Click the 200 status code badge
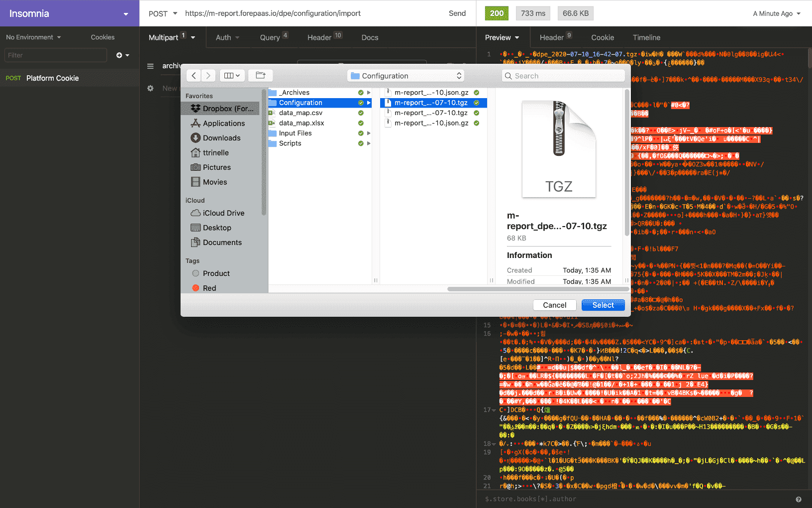The image size is (812, 508). tap(497, 13)
